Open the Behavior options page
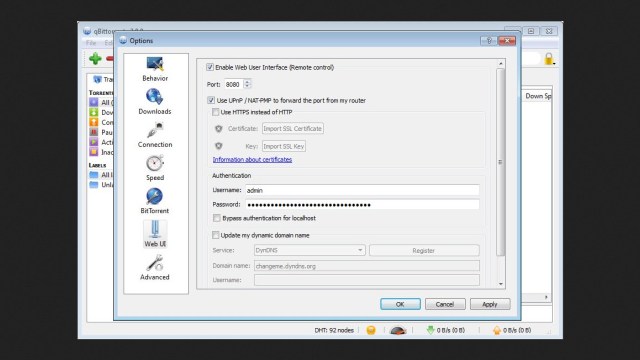The height and width of the screenshot is (360, 640). click(x=155, y=69)
